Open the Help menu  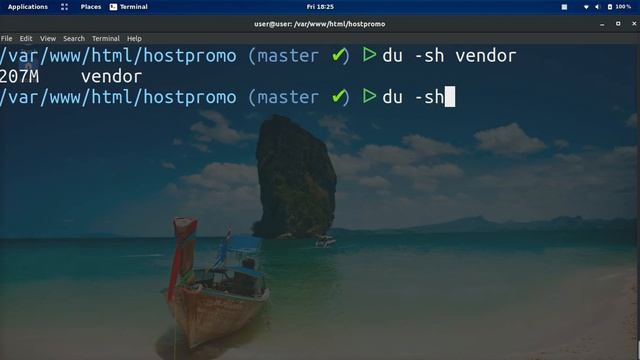tap(134, 38)
